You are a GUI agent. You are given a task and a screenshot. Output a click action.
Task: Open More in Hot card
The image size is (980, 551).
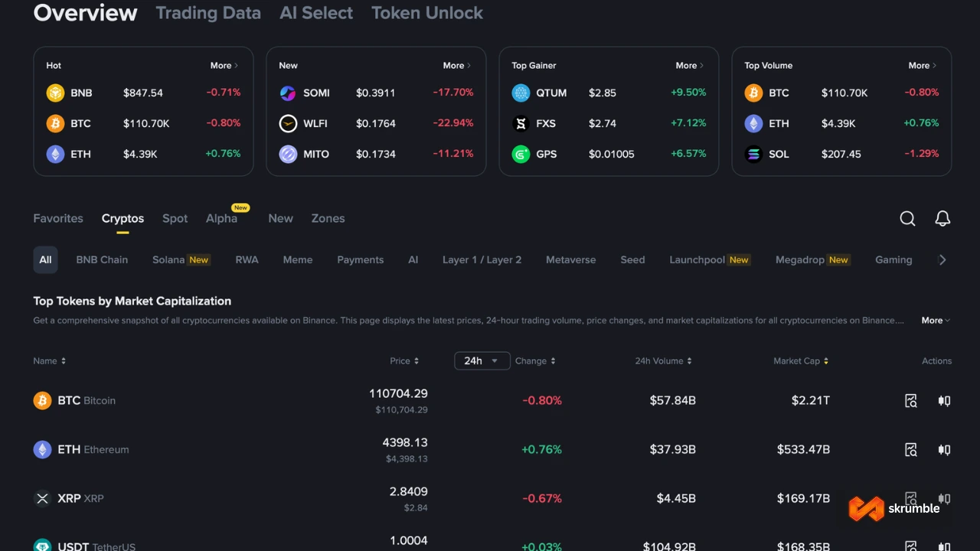pyautogui.click(x=224, y=65)
